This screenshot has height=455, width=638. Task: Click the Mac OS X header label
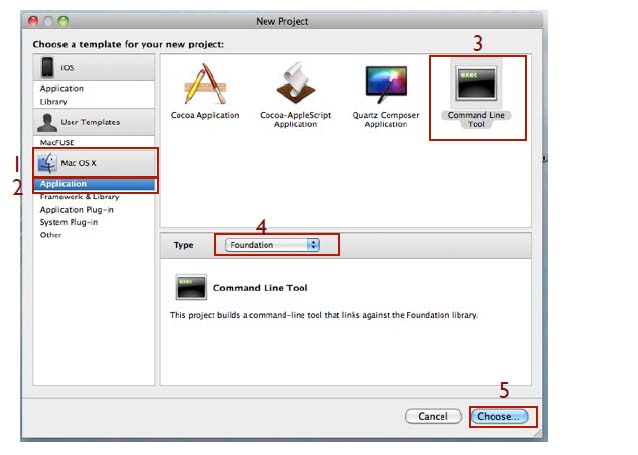[79, 163]
